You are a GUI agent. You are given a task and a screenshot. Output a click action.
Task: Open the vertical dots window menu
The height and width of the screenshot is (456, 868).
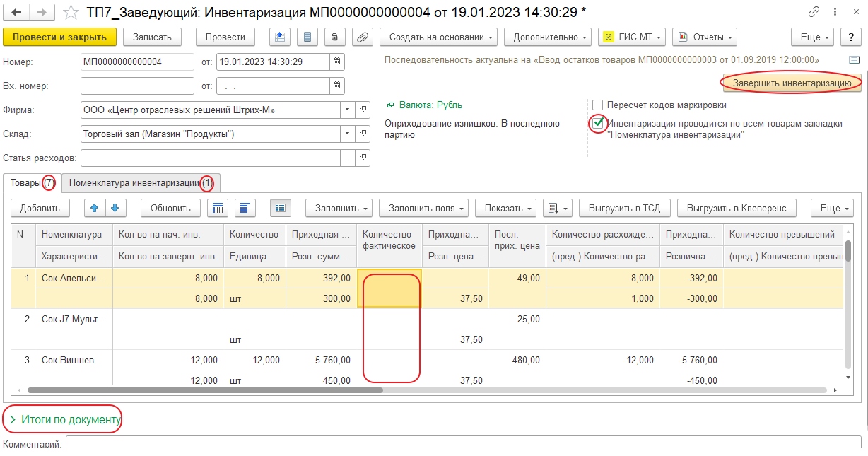834,12
